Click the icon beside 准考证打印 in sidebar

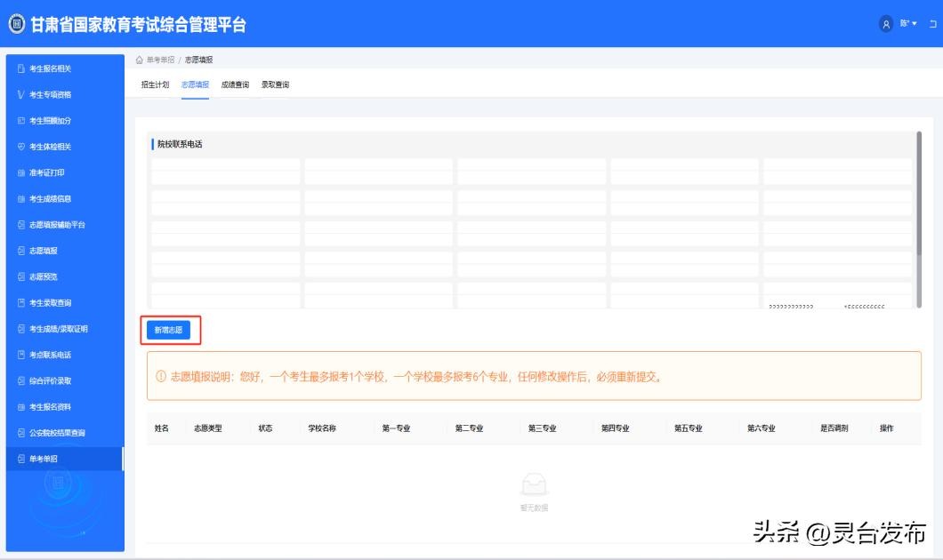21,173
